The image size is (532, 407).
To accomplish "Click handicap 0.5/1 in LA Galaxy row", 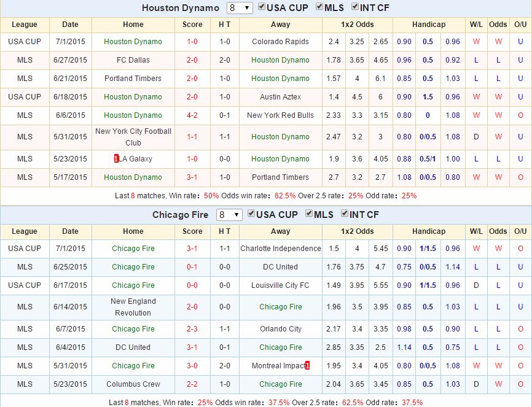I will 428,159.
